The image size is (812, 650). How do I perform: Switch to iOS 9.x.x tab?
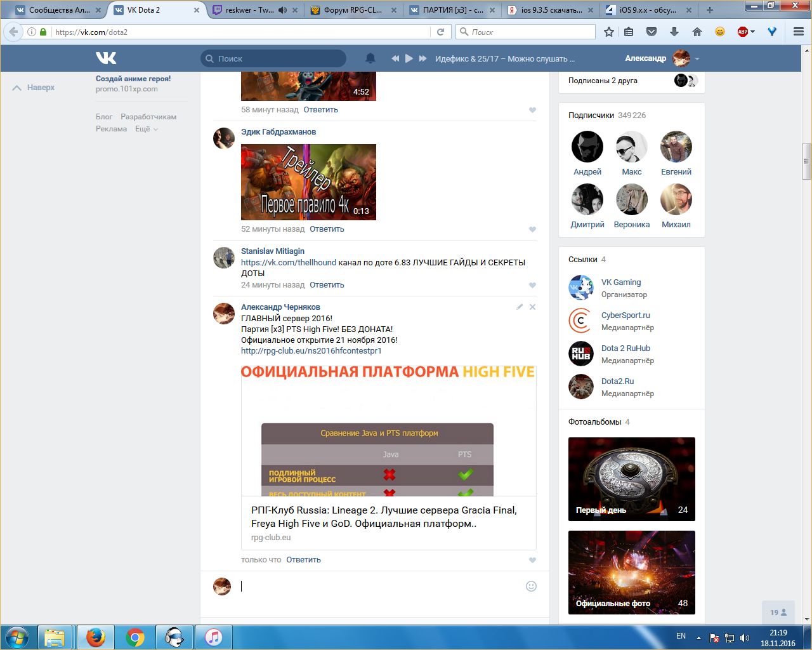648,10
